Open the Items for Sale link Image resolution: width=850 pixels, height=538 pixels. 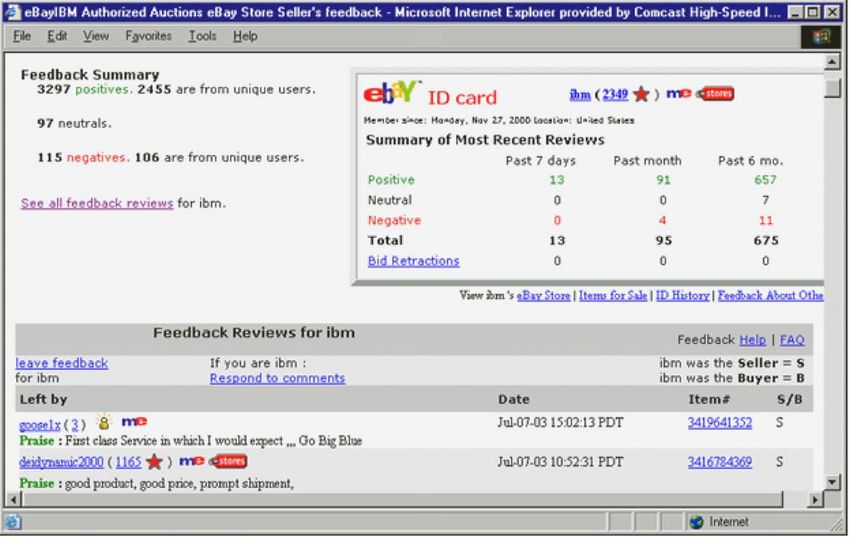613,296
